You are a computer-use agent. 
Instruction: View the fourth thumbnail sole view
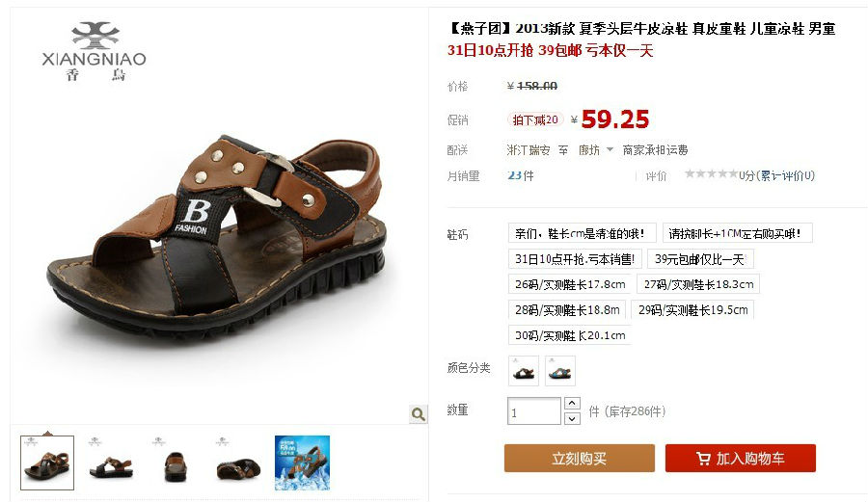238,462
